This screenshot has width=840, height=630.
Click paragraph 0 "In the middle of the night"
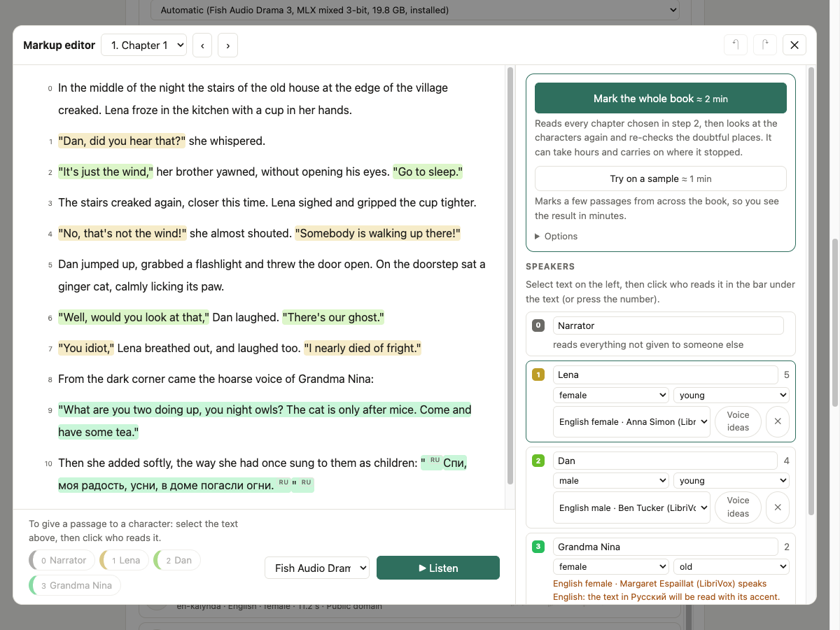coord(253,99)
